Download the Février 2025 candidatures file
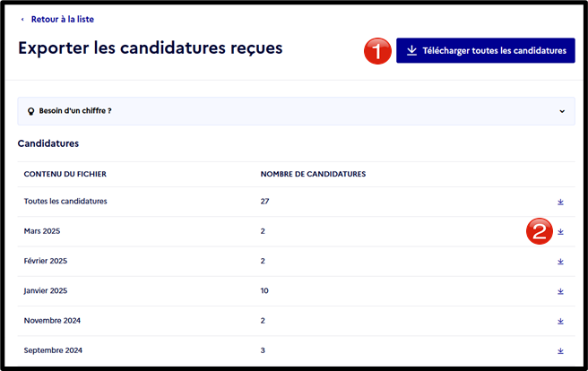588x371 pixels. [560, 262]
